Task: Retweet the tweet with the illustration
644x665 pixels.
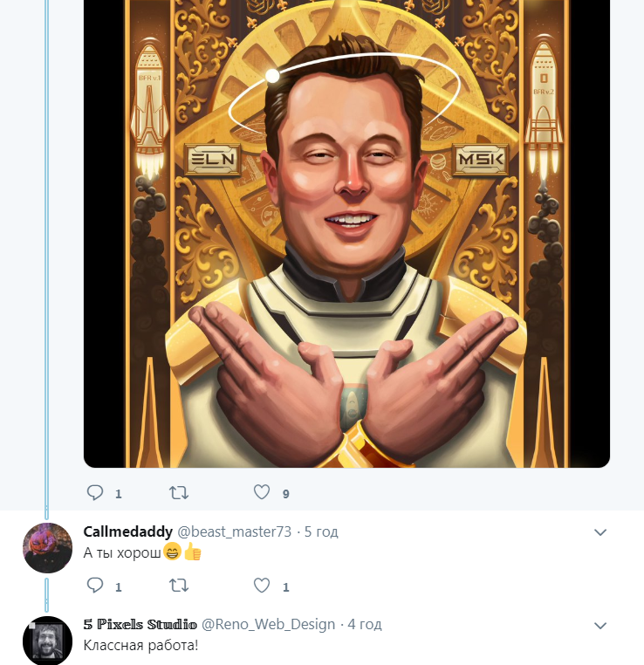Action: point(179,493)
